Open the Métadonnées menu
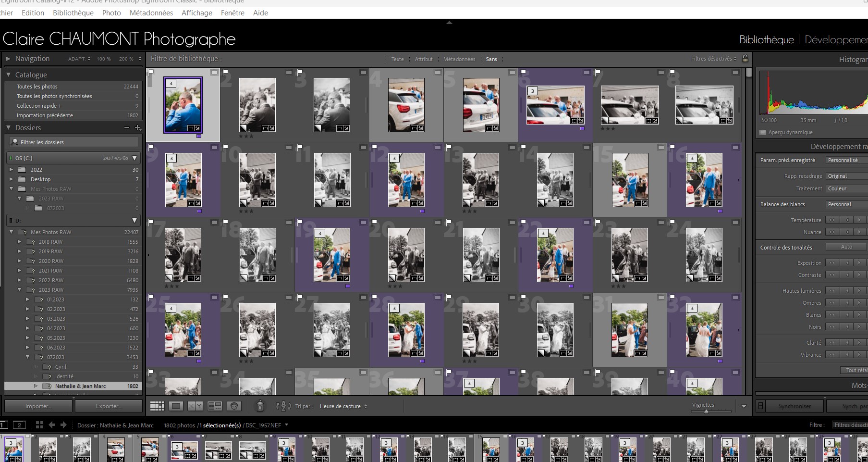 click(151, 13)
